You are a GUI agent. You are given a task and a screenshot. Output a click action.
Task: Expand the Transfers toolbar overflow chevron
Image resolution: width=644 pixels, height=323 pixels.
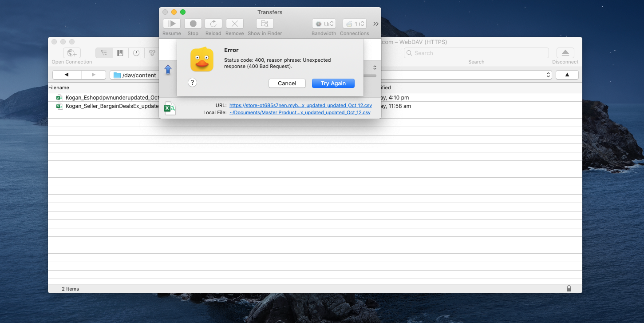(x=376, y=24)
